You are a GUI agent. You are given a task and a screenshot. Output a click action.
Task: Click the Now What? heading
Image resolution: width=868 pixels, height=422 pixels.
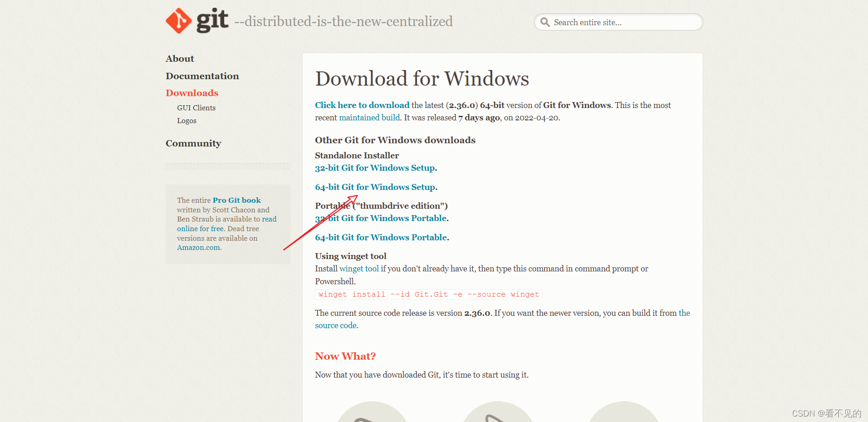[x=345, y=356]
